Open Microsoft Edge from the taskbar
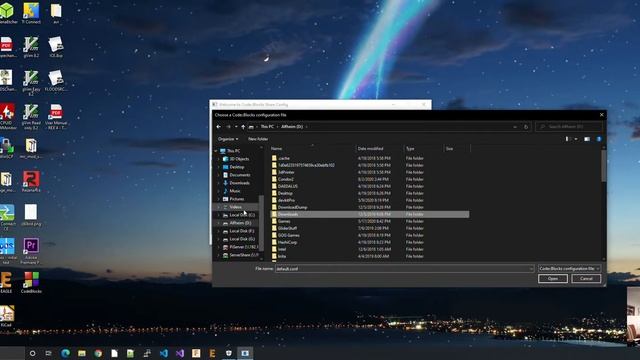The width and height of the screenshot is (640, 360). tap(65, 353)
